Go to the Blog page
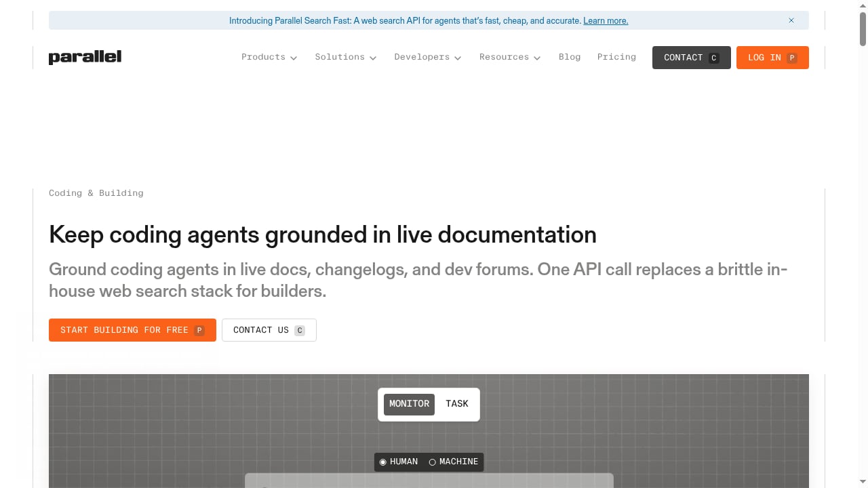868x488 pixels. click(x=570, y=57)
